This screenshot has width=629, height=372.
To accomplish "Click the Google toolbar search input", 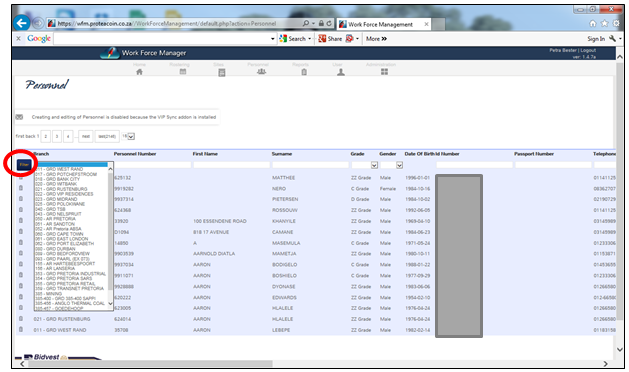I will [x=162, y=39].
